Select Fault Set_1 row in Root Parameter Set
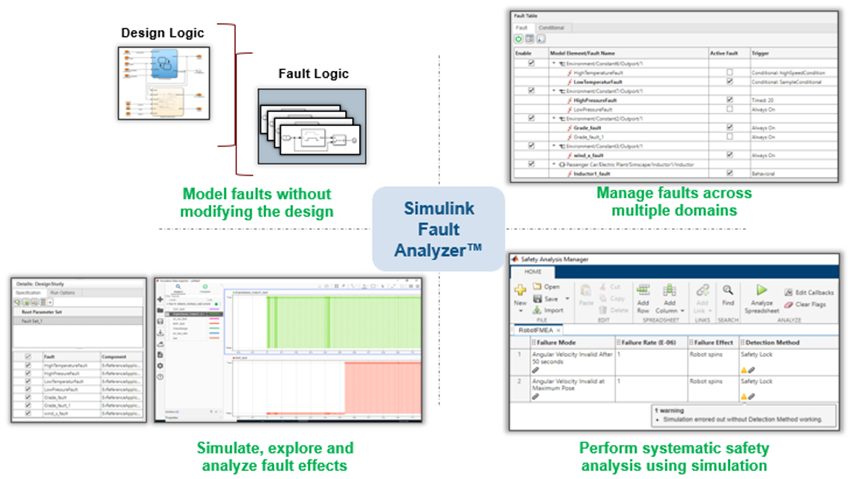Screen dimensions: 861x479 tap(78, 321)
